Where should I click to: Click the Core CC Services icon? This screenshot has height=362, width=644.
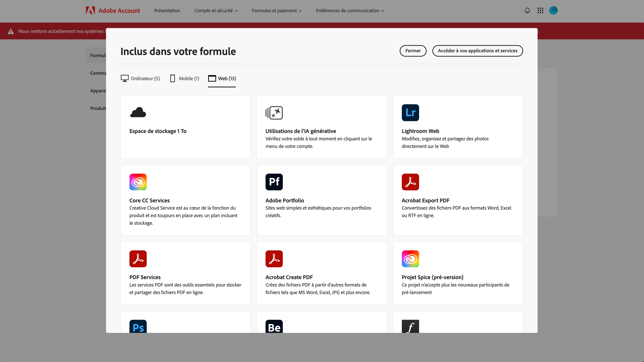click(138, 182)
